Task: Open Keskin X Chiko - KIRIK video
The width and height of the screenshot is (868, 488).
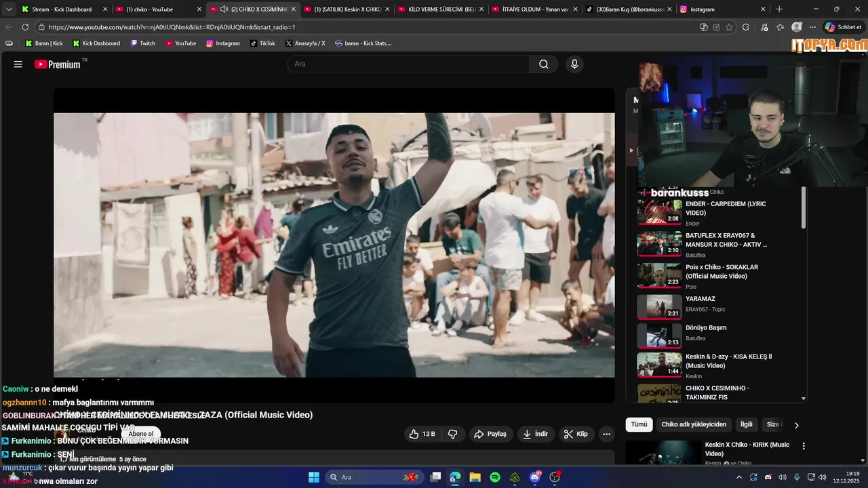Action: [x=711, y=453]
